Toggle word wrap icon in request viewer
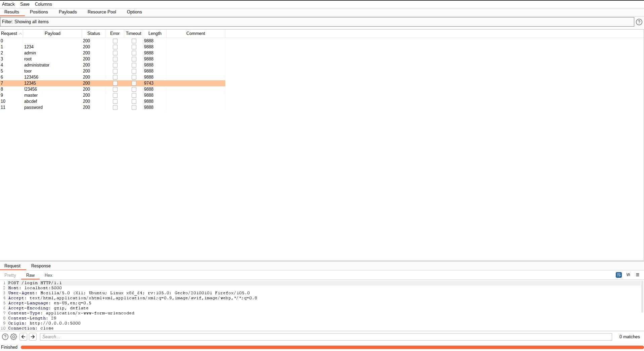Screen dimensions: 644x351 618,275
